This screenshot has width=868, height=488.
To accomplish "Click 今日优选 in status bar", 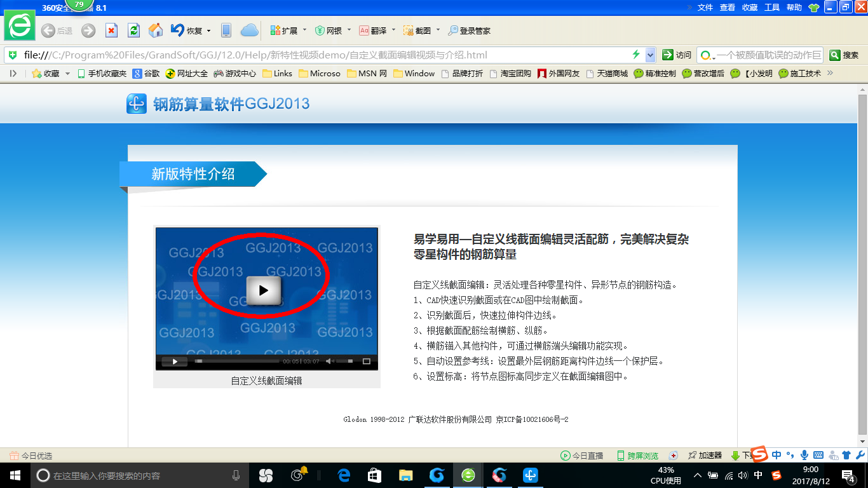I will 31,456.
